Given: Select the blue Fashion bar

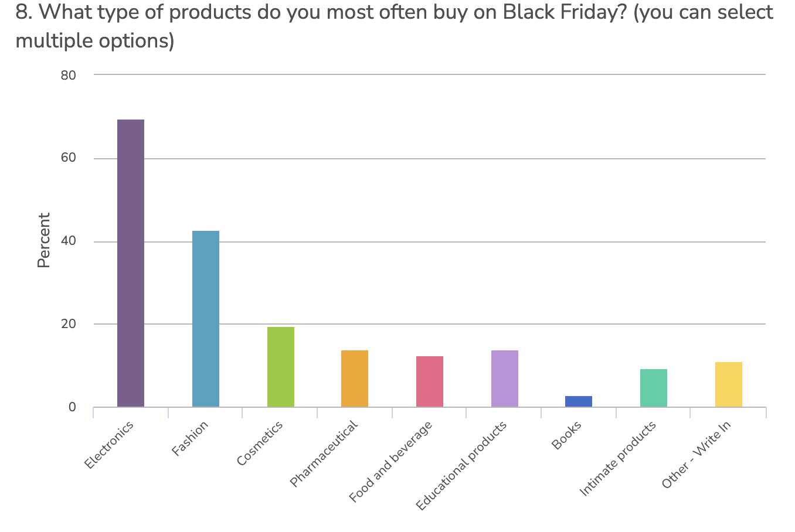Looking at the screenshot, I should [x=206, y=319].
